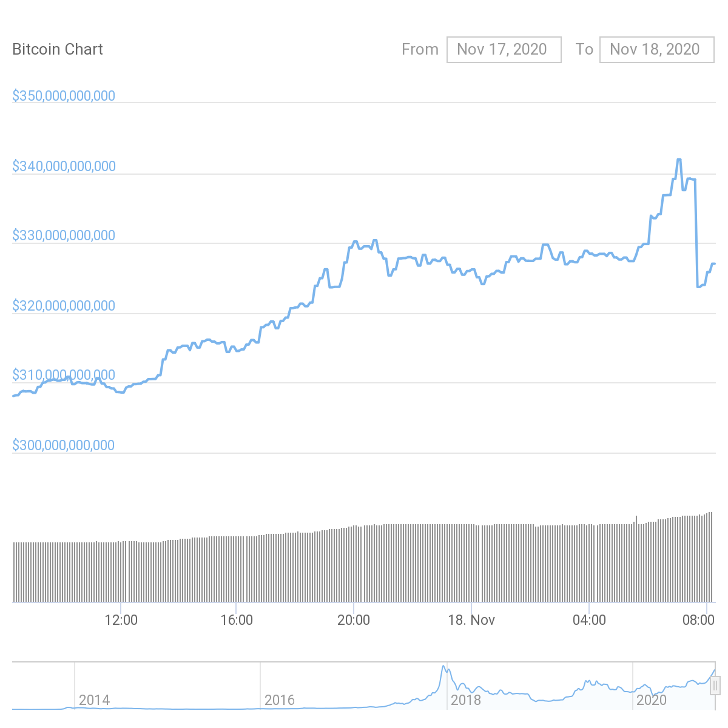Click the 2018 label in the navigator
Image resolution: width=728 pixels, height=728 pixels.
466,700
